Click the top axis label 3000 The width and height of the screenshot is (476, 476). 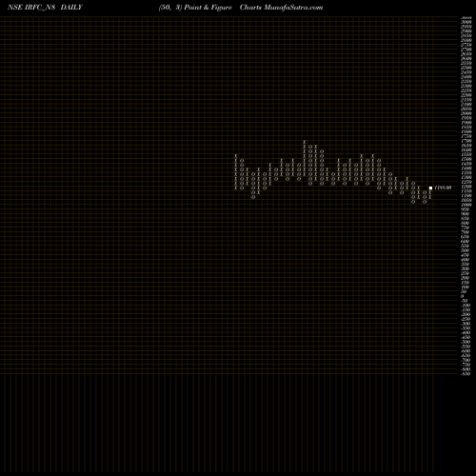pos(466,22)
